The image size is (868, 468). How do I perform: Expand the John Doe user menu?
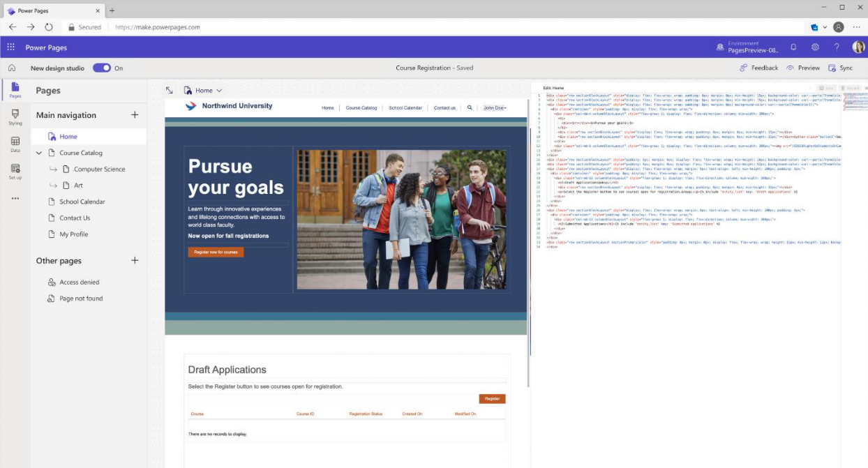(495, 108)
